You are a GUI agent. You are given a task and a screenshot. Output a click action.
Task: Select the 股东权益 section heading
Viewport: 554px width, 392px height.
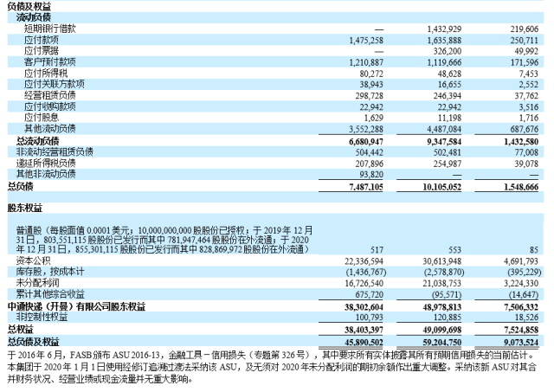[25, 209]
